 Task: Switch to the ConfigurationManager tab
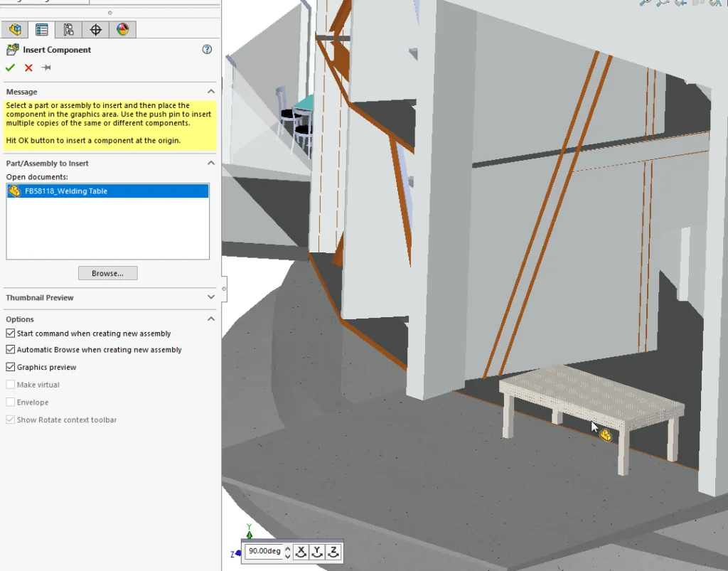click(x=69, y=29)
